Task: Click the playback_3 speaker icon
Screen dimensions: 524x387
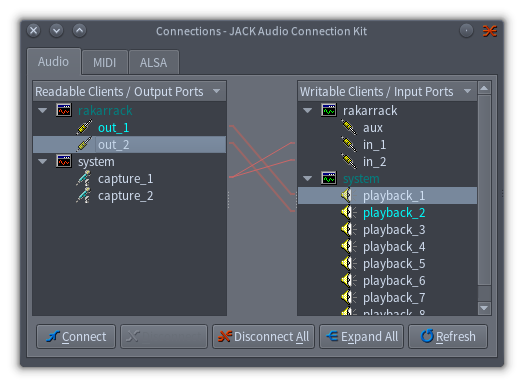Action: (x=349, y=230)
